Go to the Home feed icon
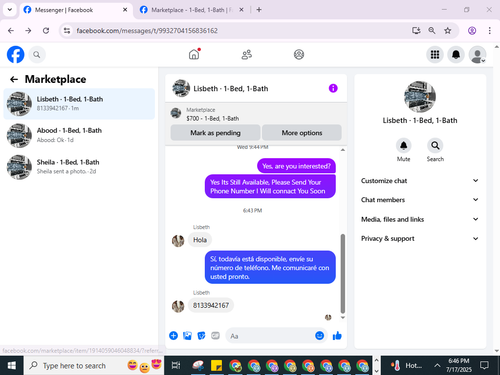Screen dimensions: 500x375 pos(194,54)
